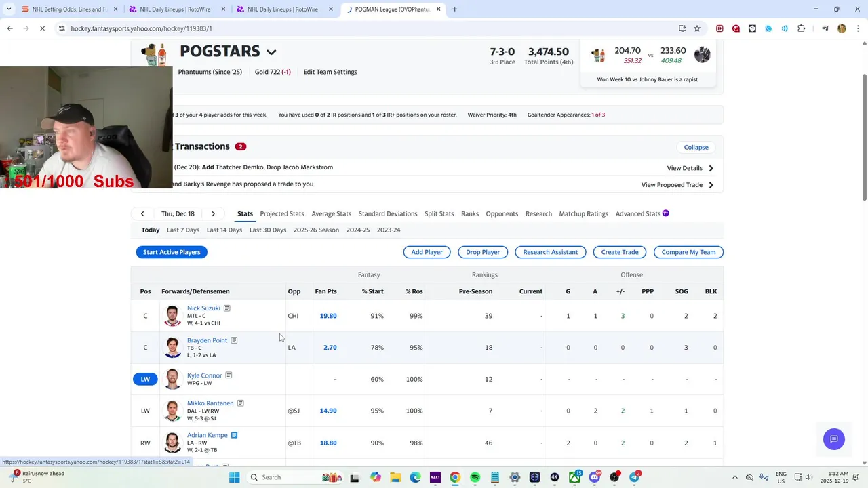Viewport: 868px width, 488px height.
Task: Open Telegram from the taskbar
Action: pyautogui.click(x=634, y=477)
